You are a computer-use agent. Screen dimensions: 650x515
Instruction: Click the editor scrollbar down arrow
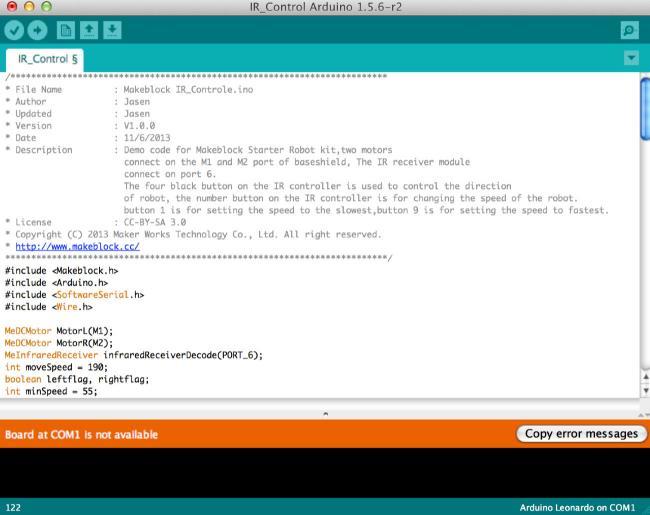[x=644, y=391]
